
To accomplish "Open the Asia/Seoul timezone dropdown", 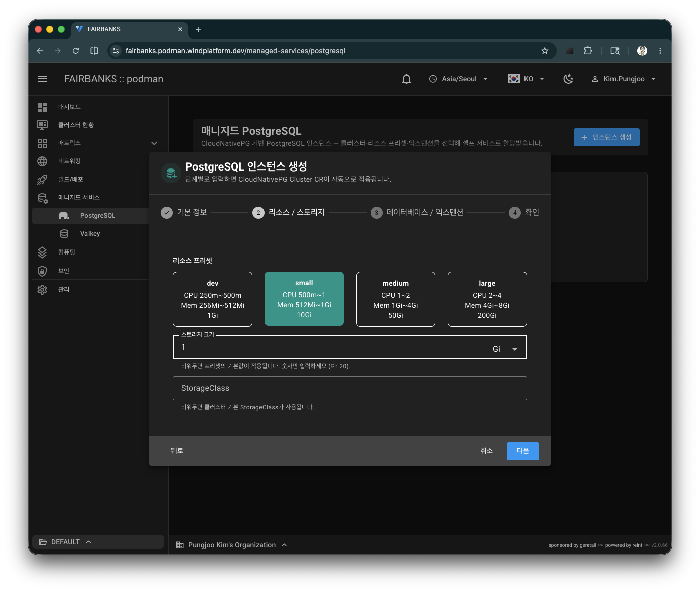I will click(x=459, y=79).
